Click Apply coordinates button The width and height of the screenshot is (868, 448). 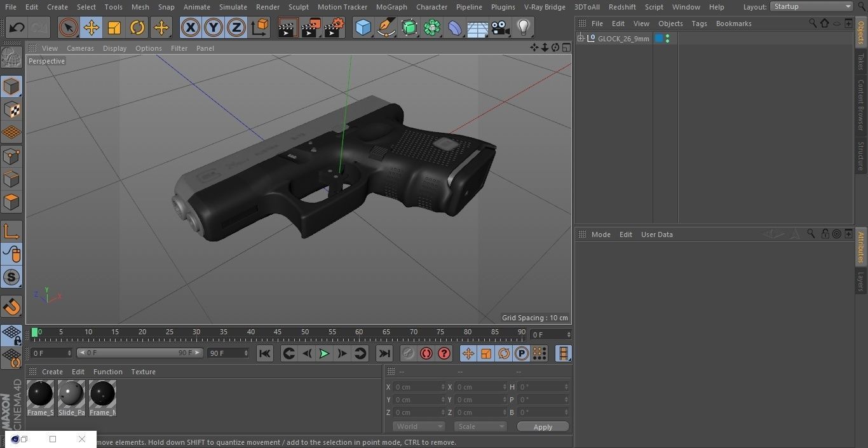543,426
